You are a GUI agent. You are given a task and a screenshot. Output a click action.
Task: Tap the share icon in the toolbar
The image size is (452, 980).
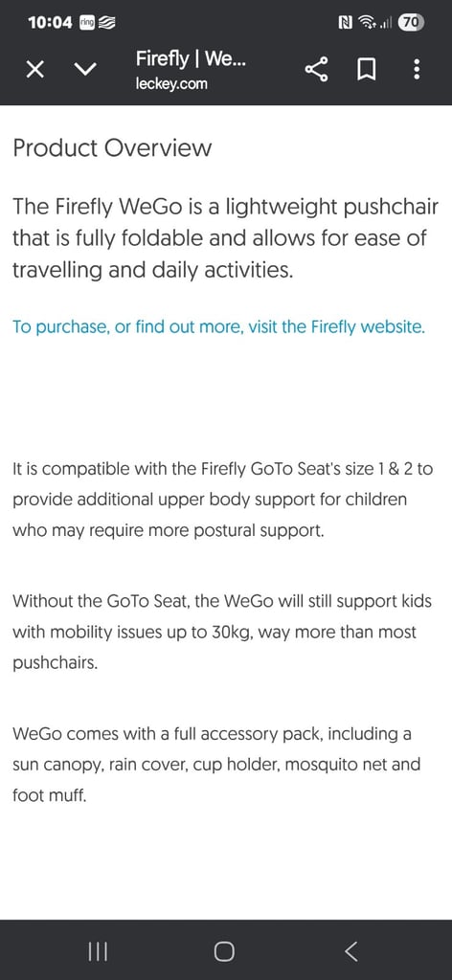[x=316, y=70]
